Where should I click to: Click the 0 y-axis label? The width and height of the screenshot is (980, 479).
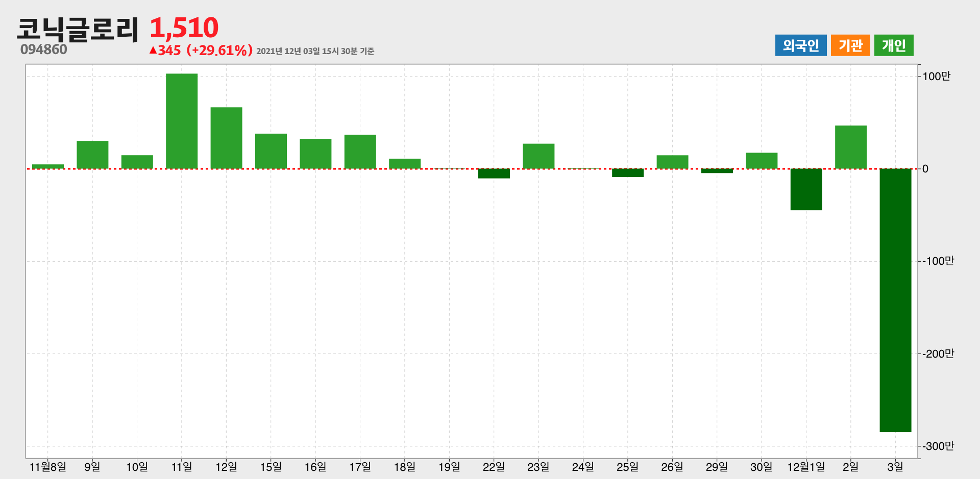point(925,169)
